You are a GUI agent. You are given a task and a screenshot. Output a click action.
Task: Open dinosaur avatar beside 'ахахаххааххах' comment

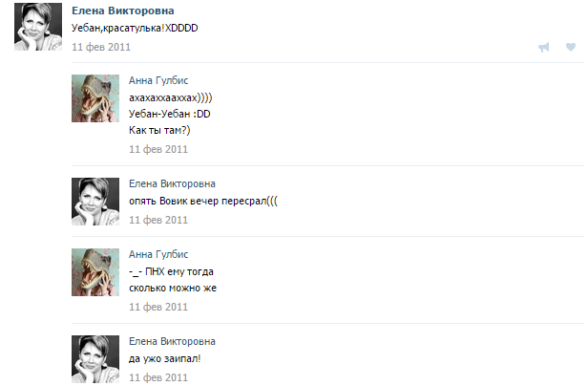pyautogui.click(x=95, y=98)
